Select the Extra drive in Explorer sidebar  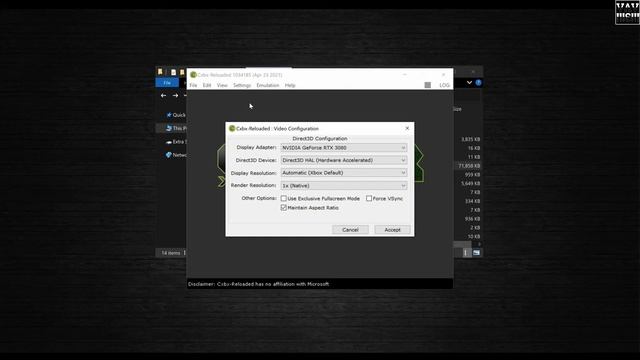coord(176,142)
